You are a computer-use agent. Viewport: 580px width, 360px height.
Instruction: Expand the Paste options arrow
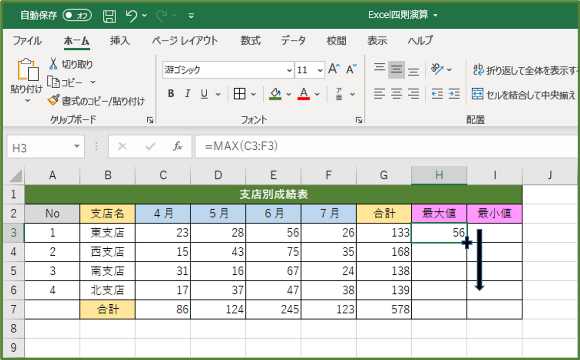tap(27, 101)
